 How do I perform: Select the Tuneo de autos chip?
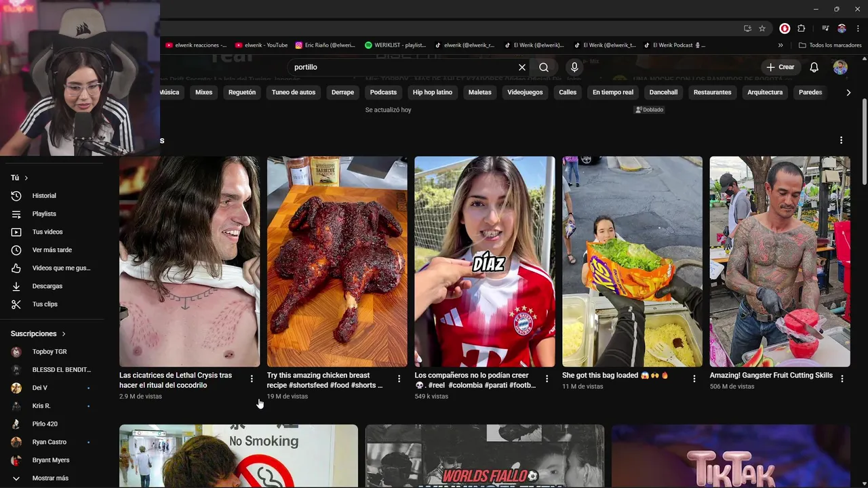(294, 92)
